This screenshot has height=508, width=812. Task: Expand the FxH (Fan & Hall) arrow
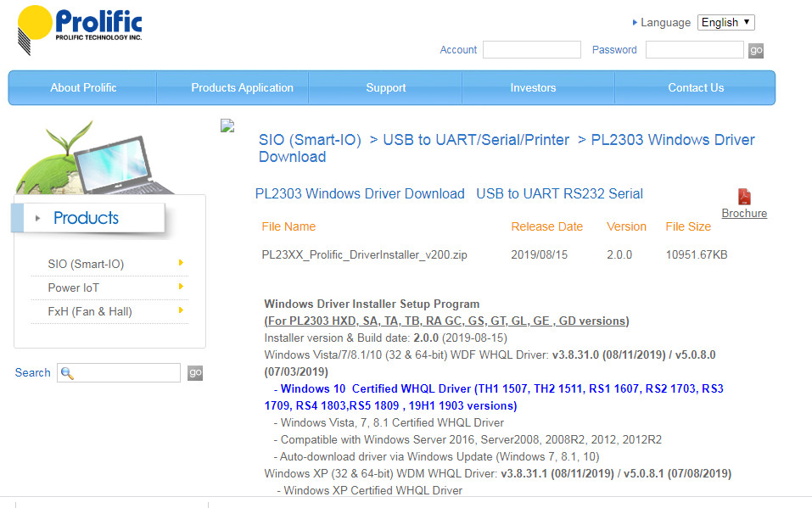(x=181, y=310)
